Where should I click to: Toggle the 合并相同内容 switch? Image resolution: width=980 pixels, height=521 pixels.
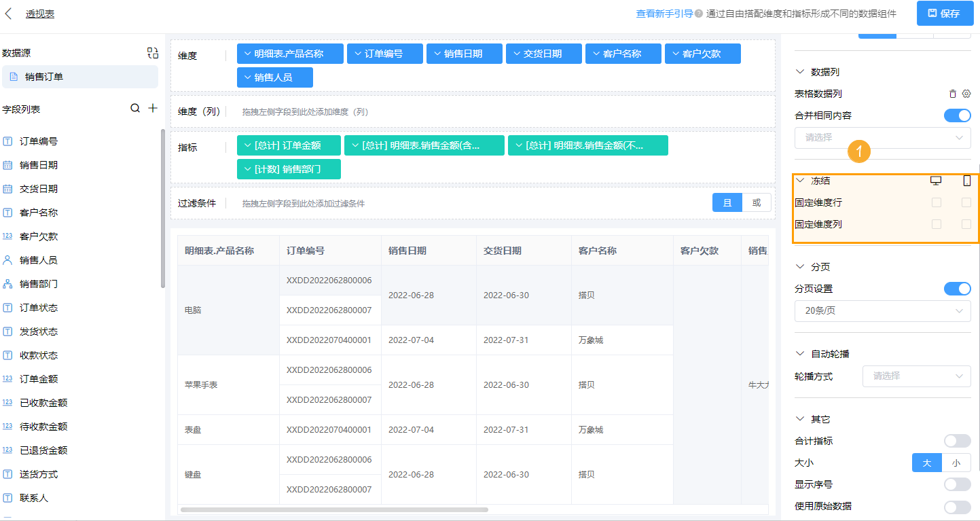coord(957,115)
